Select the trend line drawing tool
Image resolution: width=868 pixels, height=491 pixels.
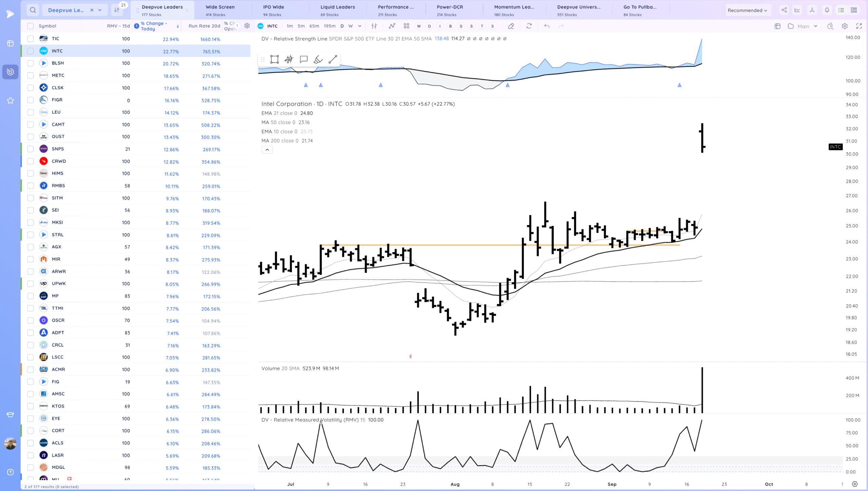point(333,60)
